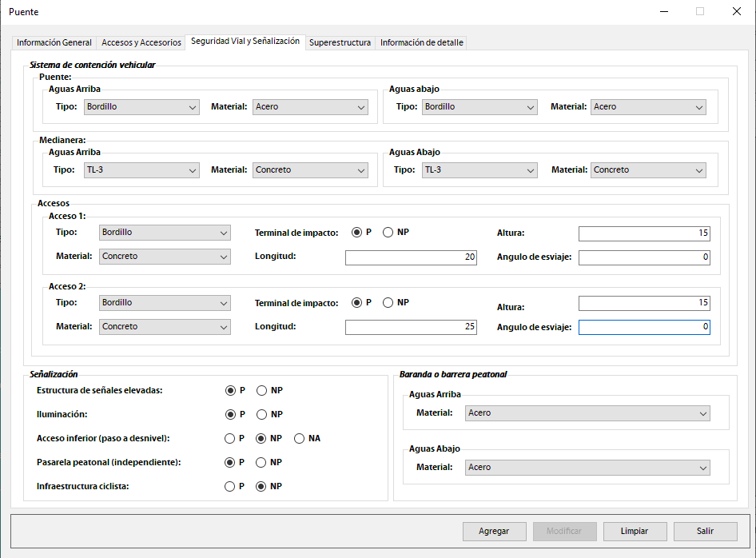Viewport: 756px width, 558px height.
Task: Set Infraestructura ciclista to P
Action: click(230, 487)
